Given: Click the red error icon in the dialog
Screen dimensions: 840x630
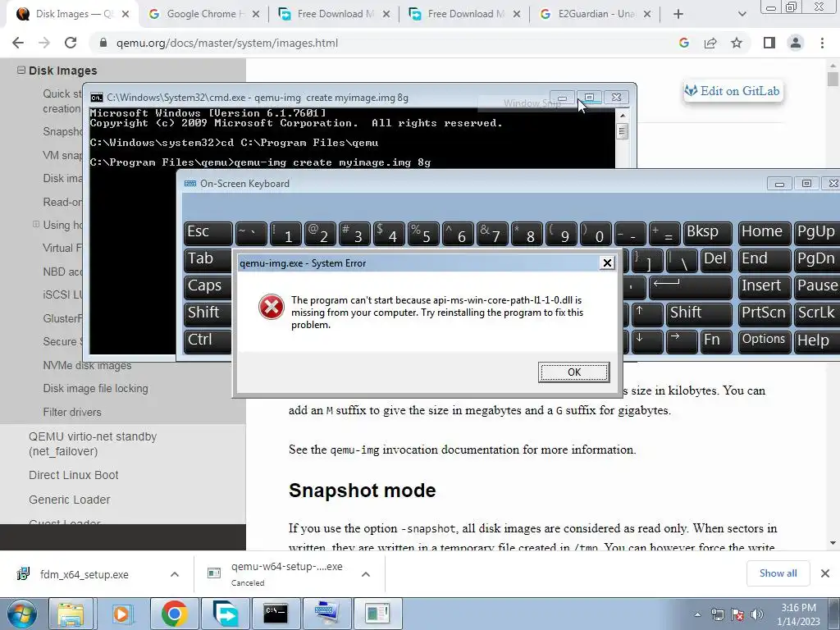Looking at the screenshot, I should 272,307.
